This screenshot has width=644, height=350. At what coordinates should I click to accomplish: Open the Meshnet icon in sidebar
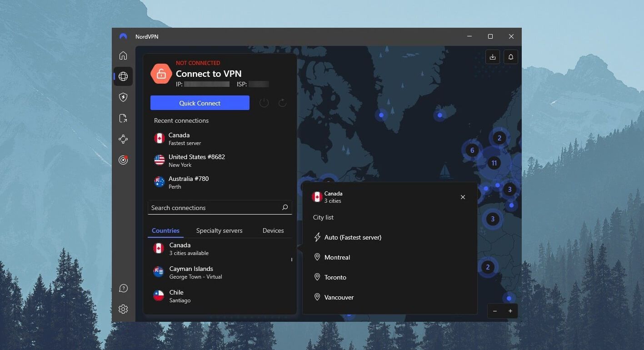pyautogui.click(x=123, y=139)
